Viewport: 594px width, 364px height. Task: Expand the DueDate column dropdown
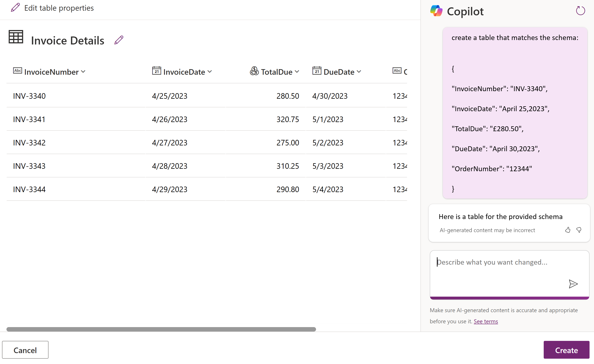(359, 72)
